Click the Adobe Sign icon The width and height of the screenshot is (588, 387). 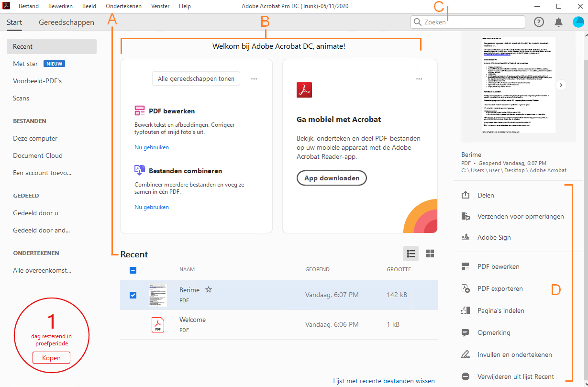[466, 237]
